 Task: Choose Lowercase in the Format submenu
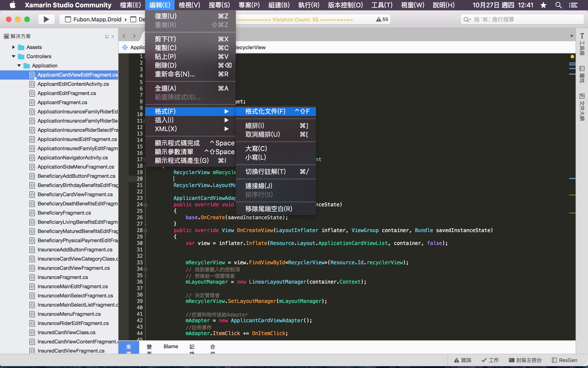click(x=276, y=158)
